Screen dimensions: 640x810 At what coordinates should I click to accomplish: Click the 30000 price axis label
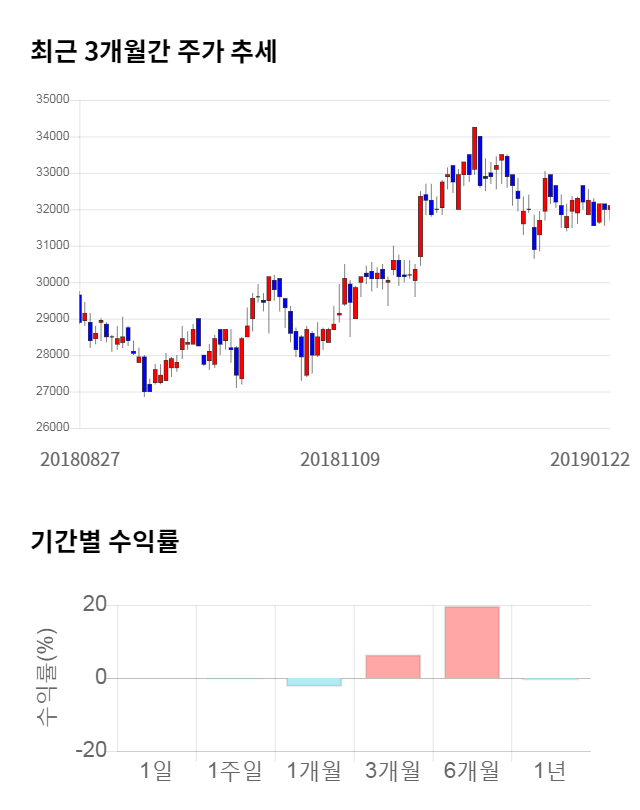click(52, 282)
